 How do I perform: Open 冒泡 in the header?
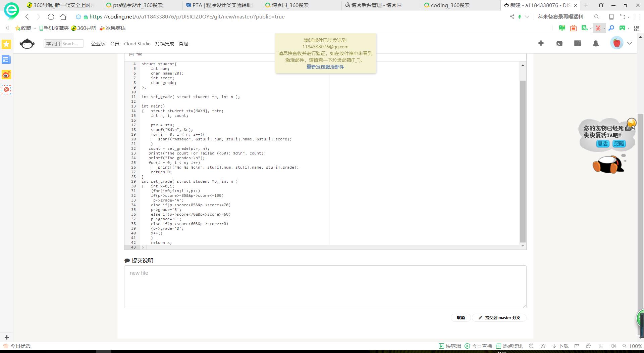[x=183, y=44]
